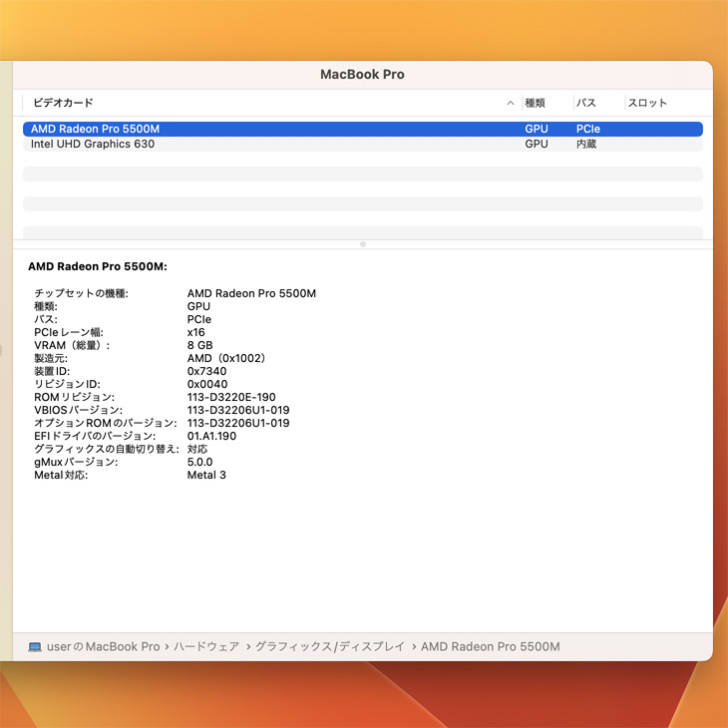Click the PCIe cell in the selected AMD row
Viewport: 728px width, 728px height.
(587, 129)
